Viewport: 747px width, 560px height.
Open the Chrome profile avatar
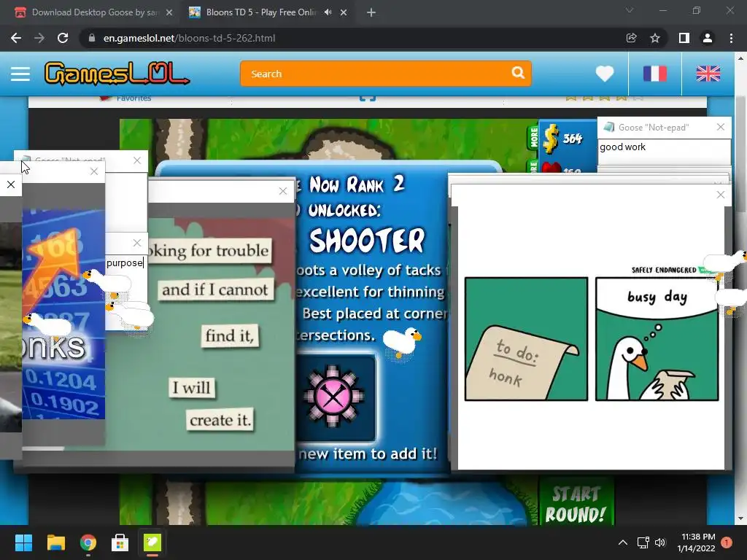click(708, 38)
